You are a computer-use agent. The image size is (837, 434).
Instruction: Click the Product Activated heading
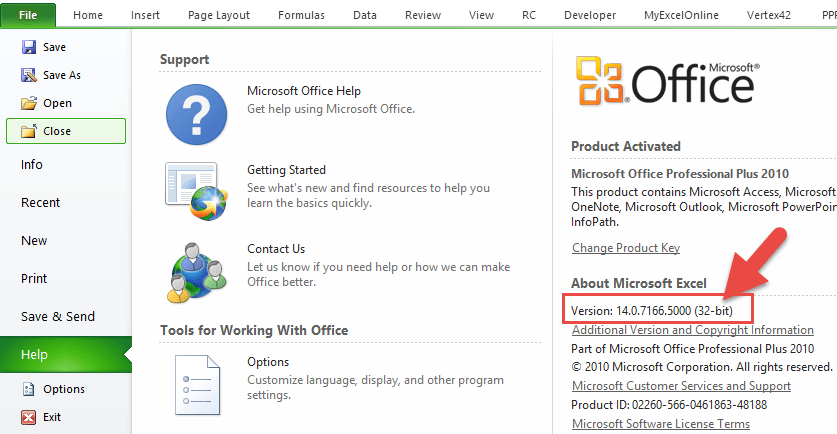click(626, 146)
